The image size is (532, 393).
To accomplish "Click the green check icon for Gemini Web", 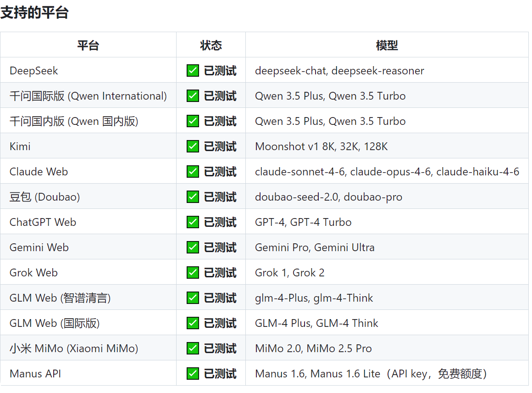I will click(x=192, y=247).
